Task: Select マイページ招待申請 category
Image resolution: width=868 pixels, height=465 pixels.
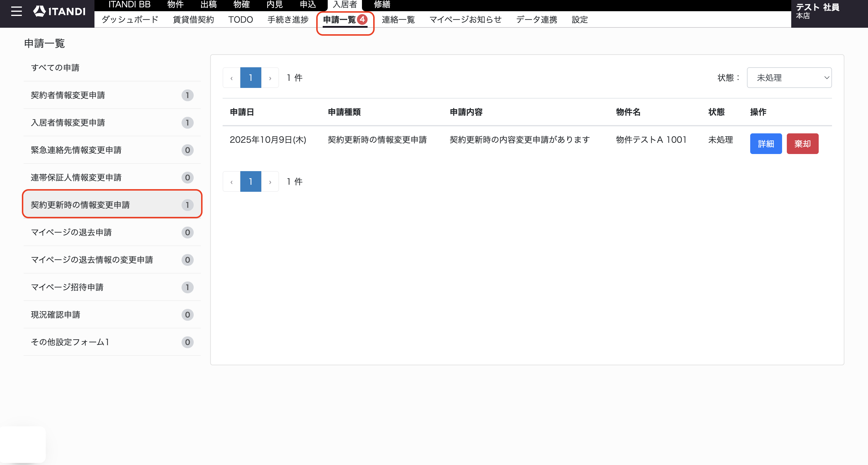Action: (x=112, y=287)
